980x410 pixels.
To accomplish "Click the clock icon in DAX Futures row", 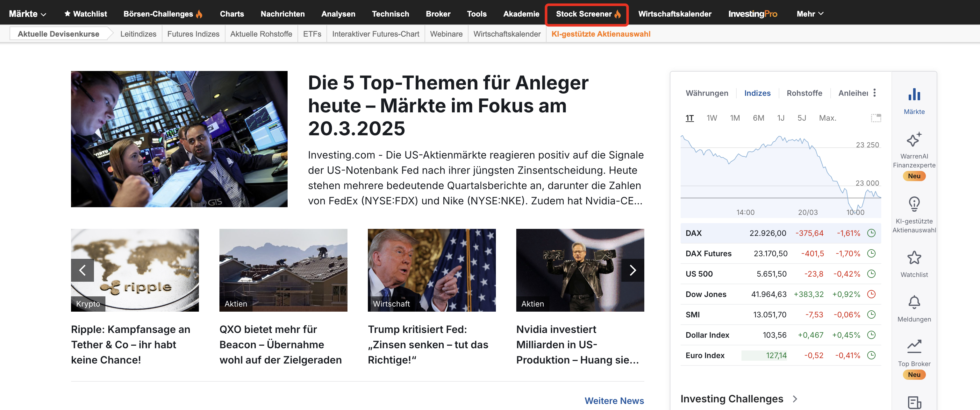I will pyautogui.click(x=871, y=253).
